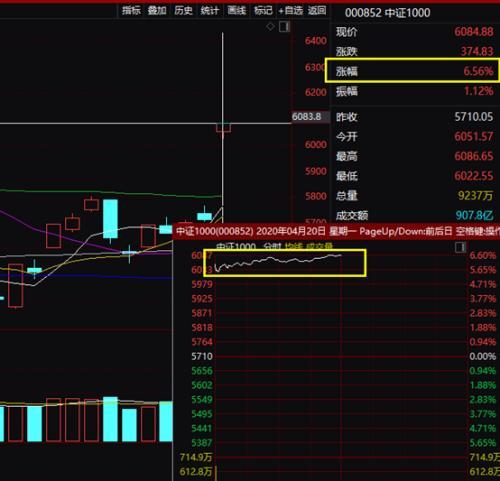Select the 统计 statistics tool
Screen dimensions: 500x481
pos(210,11)
